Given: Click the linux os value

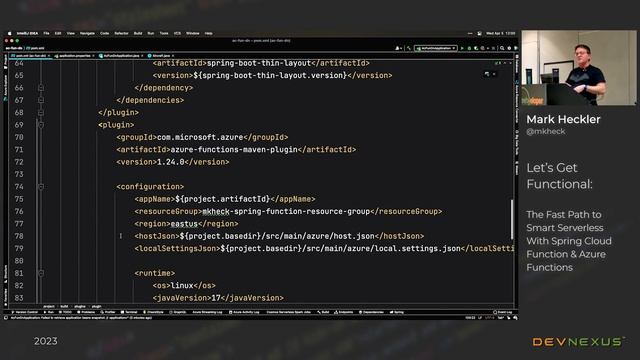Looking at the screenshot, I should 182,286.
